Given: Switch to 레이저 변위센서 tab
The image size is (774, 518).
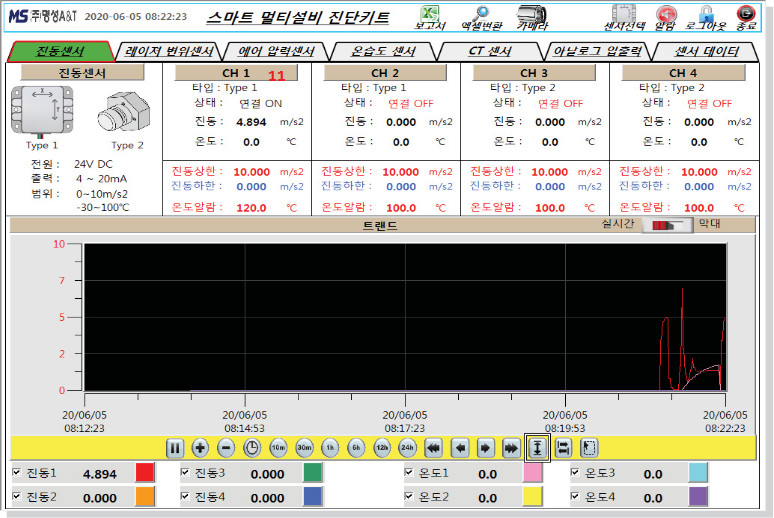Looking at the screenshot, I should [x=168, y=51].
